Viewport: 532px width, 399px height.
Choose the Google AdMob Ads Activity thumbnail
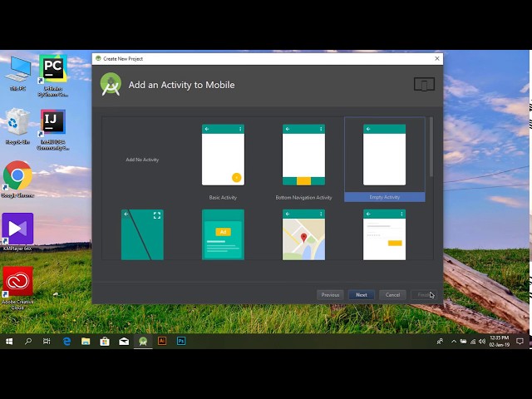(223, 234)
